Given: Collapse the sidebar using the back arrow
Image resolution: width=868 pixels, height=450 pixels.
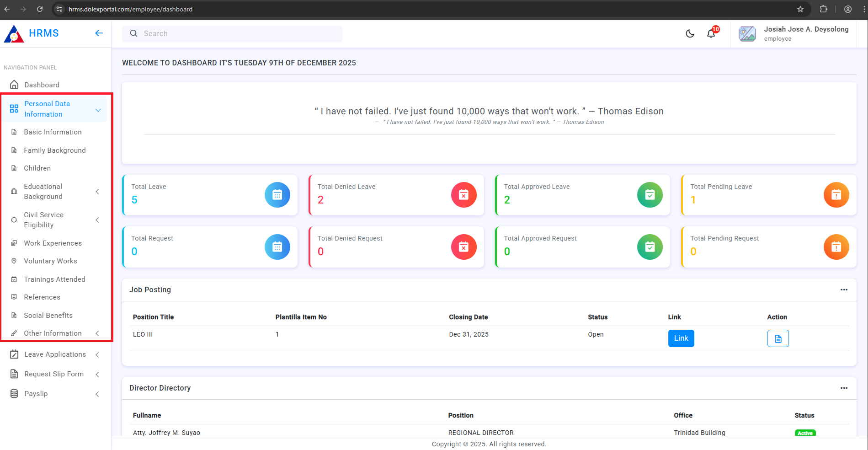Looking at the screenshot, I should 99,33.
